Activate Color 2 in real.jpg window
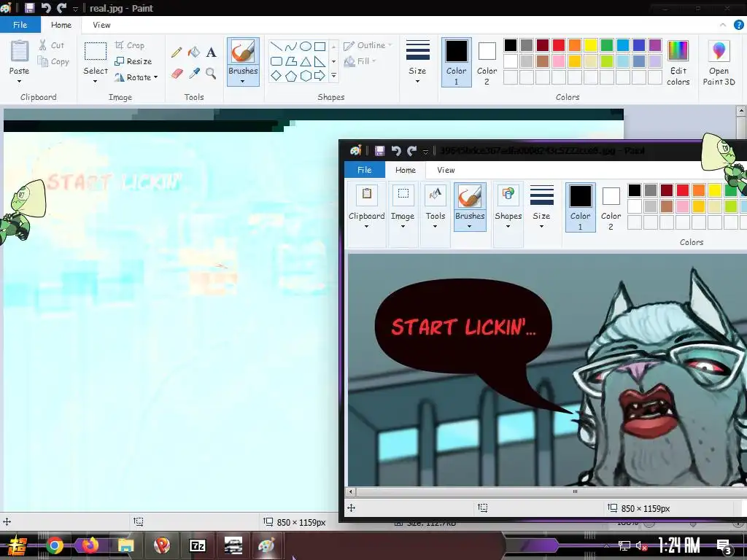This screenshot has width=747, height=560. (x=487, y=63)
